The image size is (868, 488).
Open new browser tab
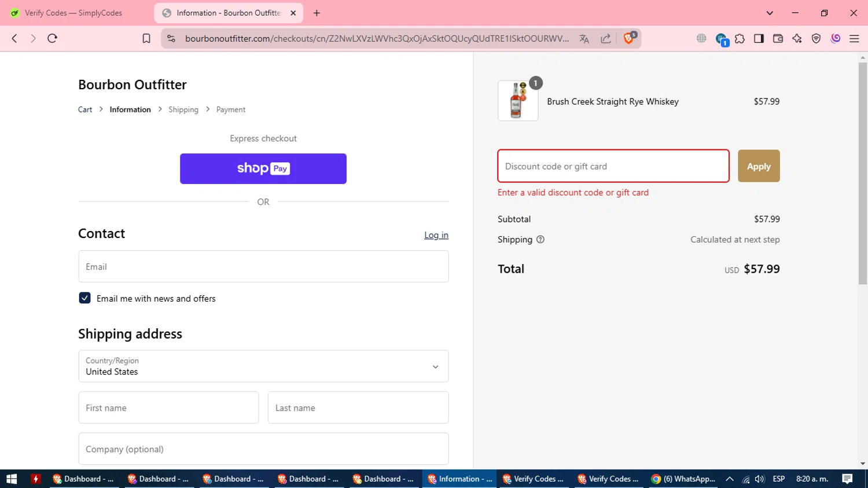(x=317, y=13)
